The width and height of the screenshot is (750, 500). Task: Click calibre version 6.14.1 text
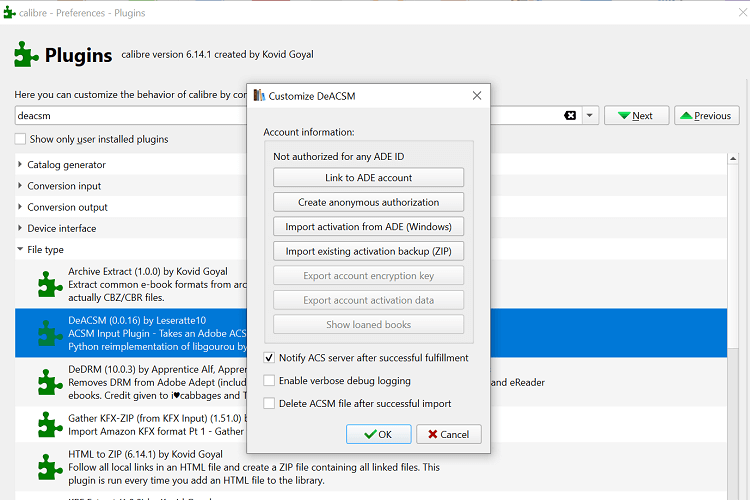217,54
